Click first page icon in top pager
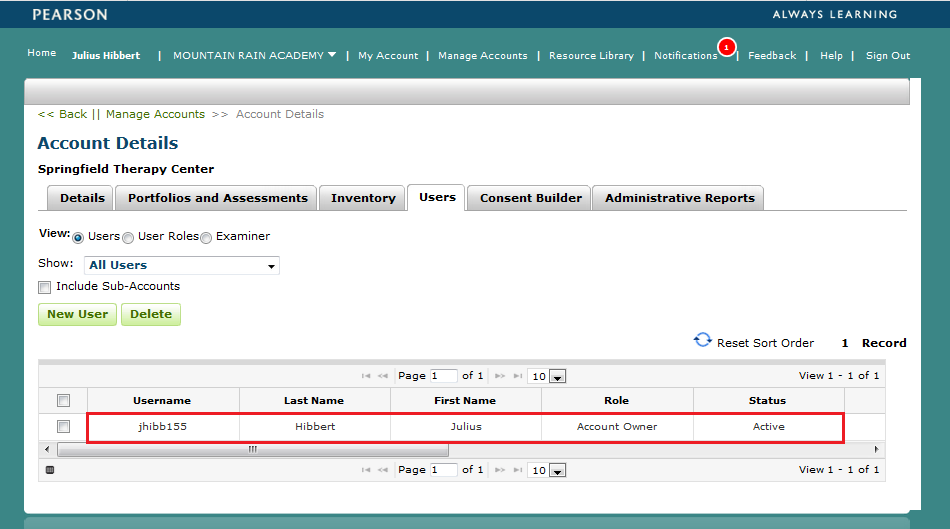This screenshot has width=950, height=529. (367, 376)
